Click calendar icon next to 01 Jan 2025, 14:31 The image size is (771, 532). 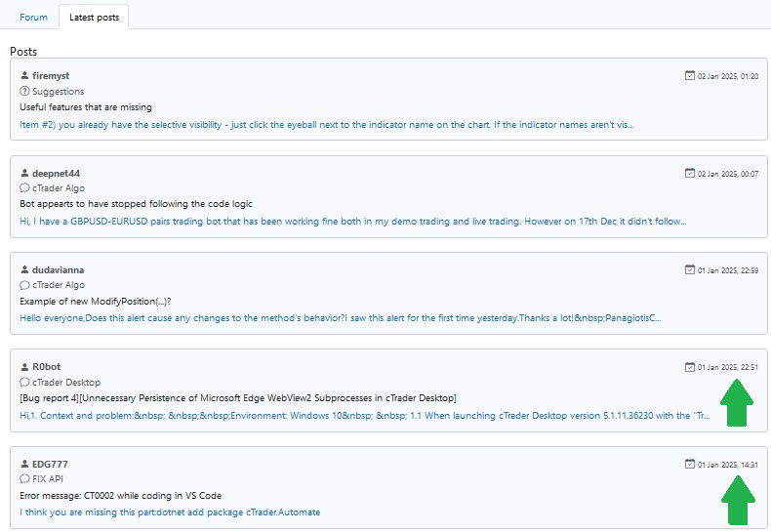pos(690,464)
